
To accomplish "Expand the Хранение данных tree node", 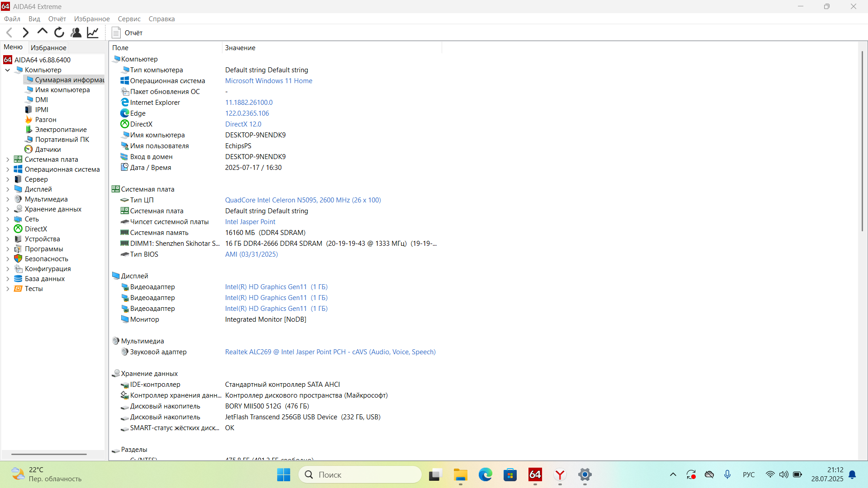I will pyautogui.click(x=8, y=209).
